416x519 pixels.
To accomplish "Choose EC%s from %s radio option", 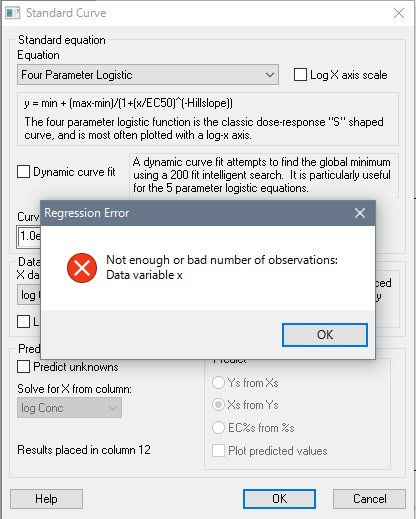I will (x=218, y=427).
